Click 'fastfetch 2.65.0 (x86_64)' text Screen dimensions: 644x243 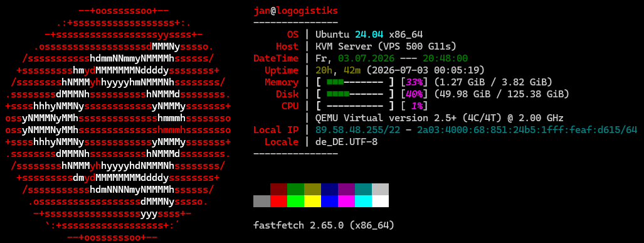(x=324, y=225)
